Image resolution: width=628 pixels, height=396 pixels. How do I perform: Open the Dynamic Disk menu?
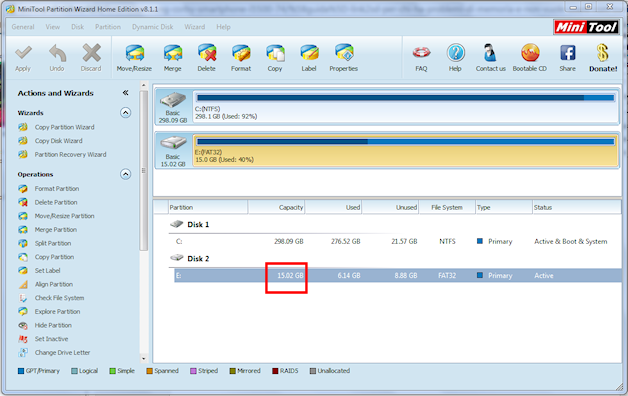pyautogui.click(x=153, y=27)
